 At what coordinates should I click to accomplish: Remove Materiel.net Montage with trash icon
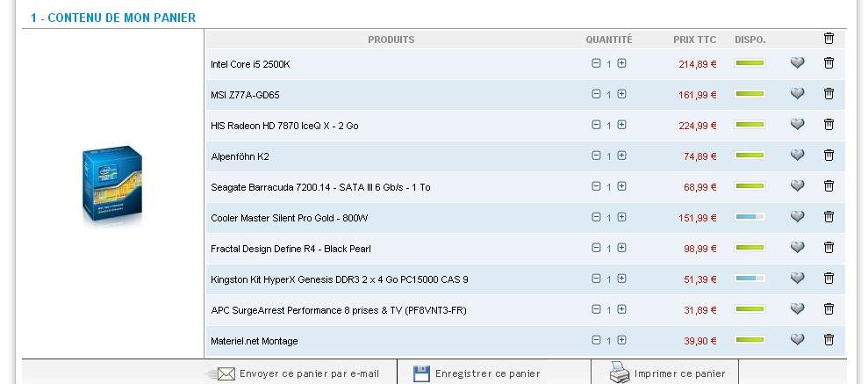coord(829,340)
